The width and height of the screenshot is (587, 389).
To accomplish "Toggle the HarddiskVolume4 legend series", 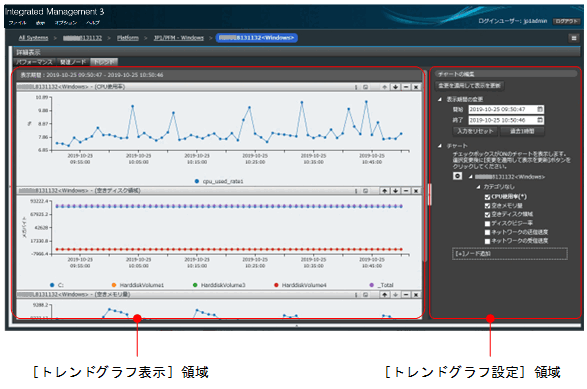I will tap(300, 285).
